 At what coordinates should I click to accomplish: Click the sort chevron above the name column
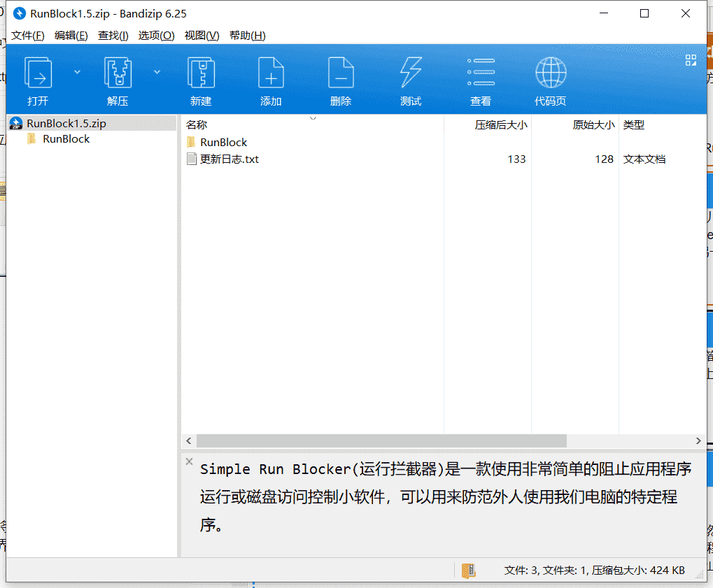click(313, 118)
